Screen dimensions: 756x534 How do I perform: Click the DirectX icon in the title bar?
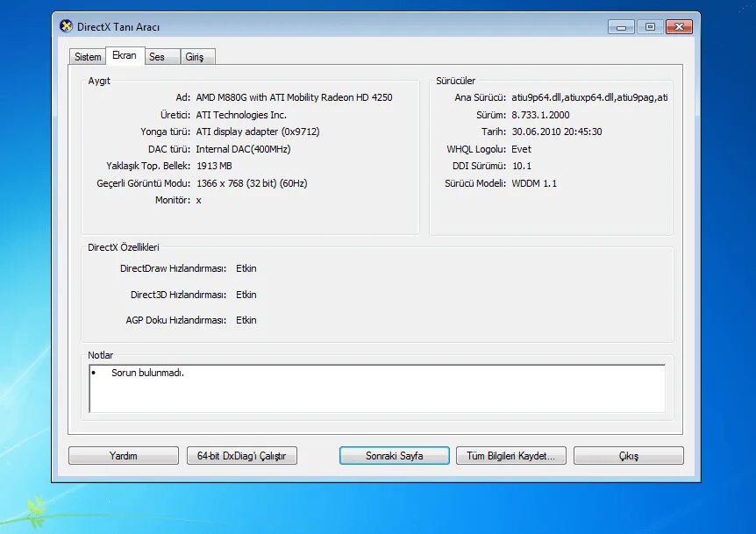66,26
